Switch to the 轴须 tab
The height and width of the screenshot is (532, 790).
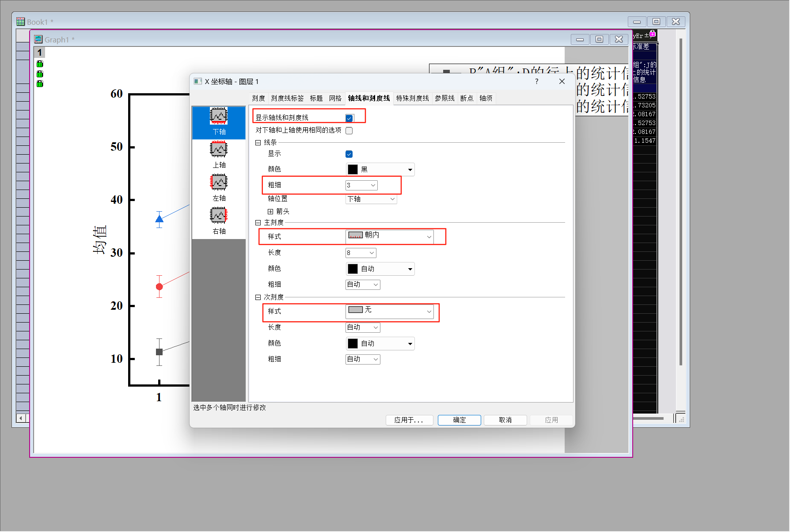(x=486, y=98)
